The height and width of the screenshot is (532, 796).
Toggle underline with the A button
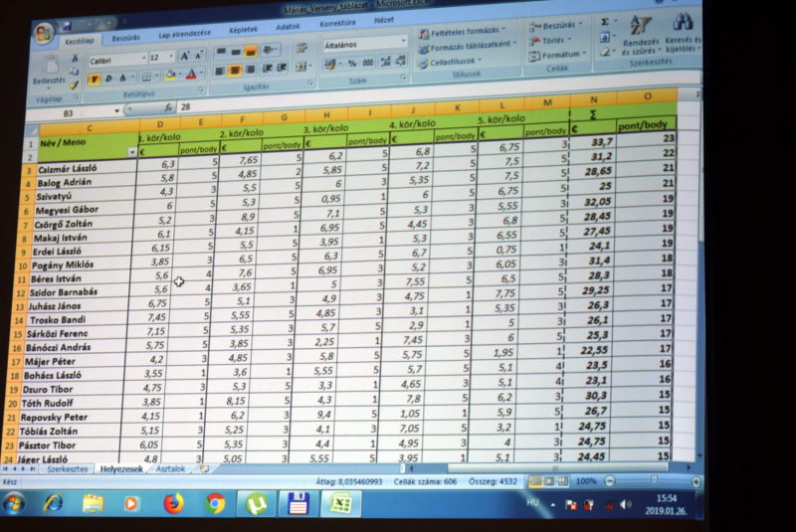(x=122, y=79)
